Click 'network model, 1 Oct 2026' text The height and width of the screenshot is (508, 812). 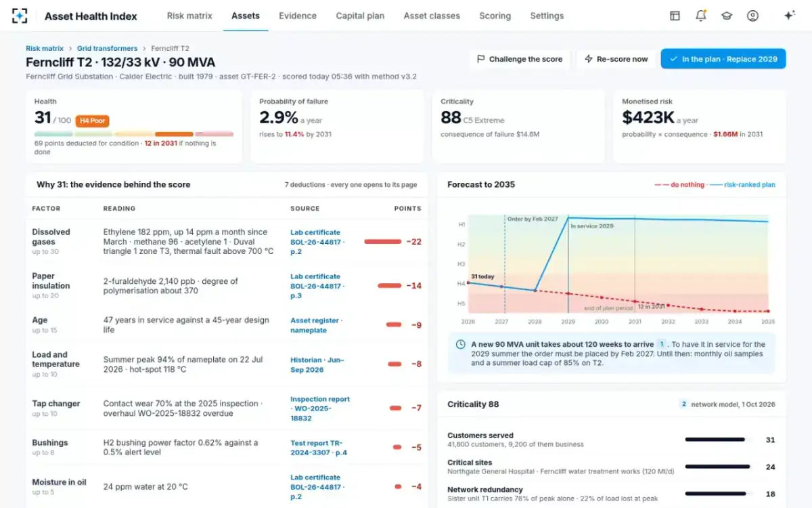tap(734, 404)
